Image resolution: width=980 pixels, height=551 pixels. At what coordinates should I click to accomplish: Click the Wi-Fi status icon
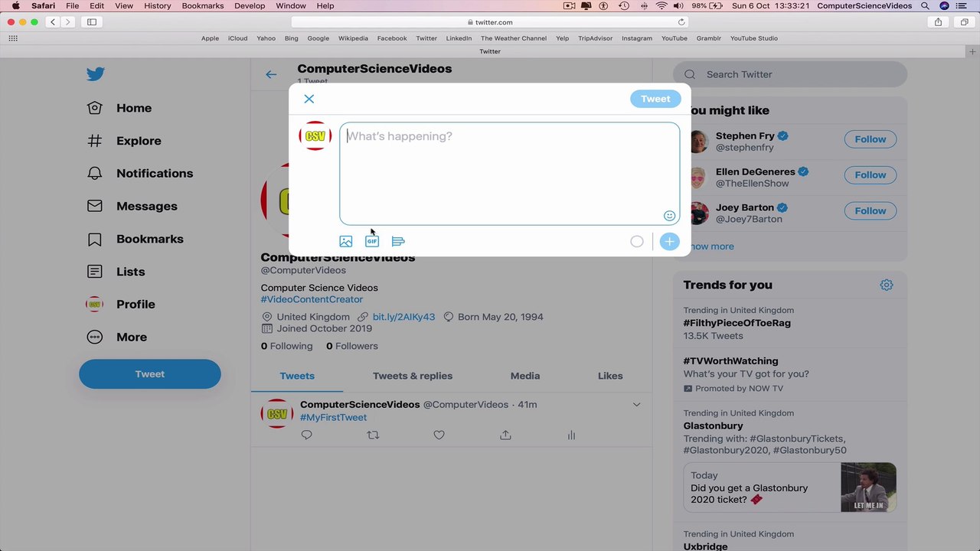click(x=661, y=6)
